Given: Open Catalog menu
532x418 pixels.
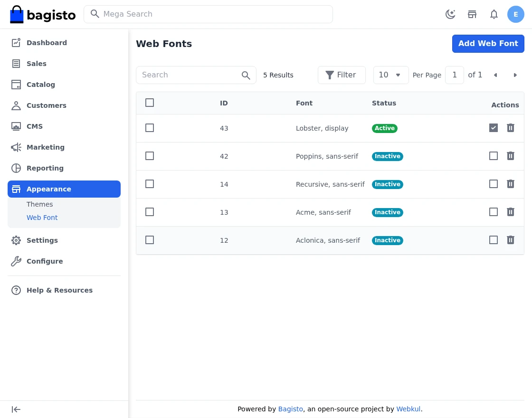Looking at the screenshot, I should pos(64,85).
